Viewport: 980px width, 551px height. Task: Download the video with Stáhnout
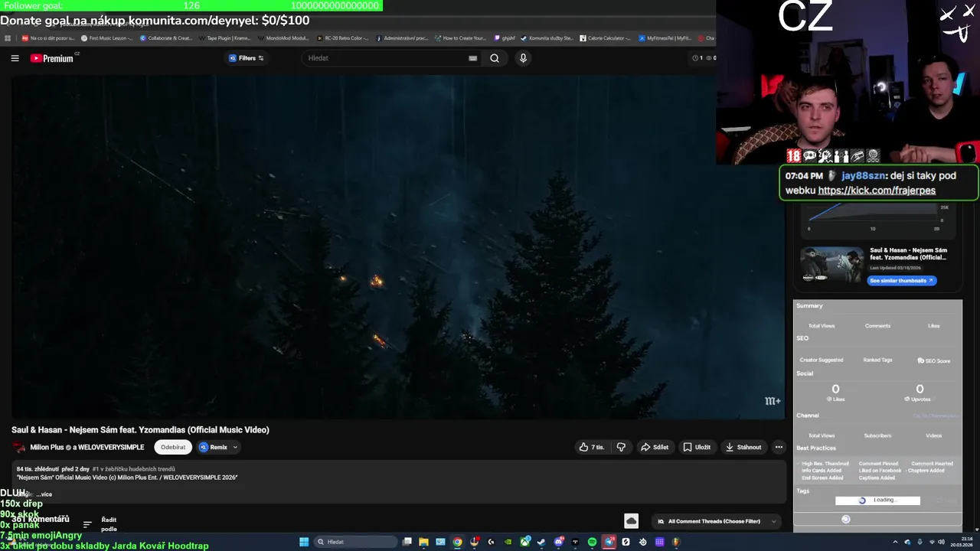click(743, 447)
